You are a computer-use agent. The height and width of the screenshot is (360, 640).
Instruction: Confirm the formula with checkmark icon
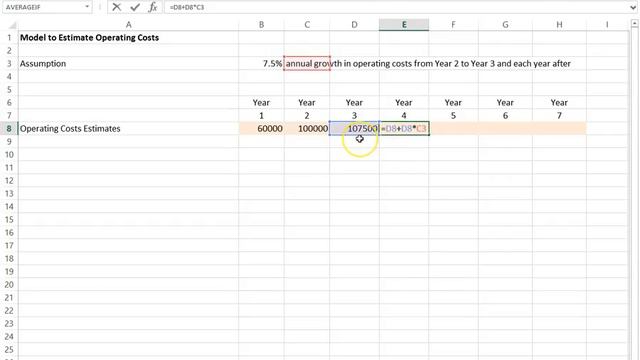click(x=135, y=7)
